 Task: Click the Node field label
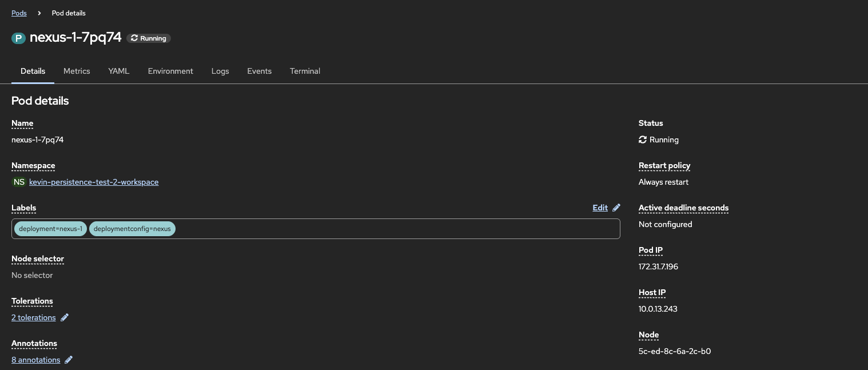(648, 335)
